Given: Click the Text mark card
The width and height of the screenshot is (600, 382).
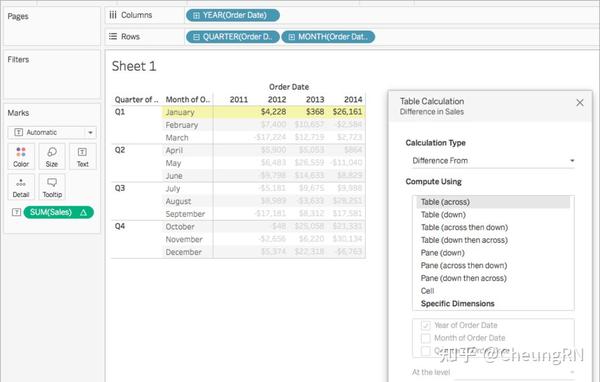Looking at the screenshot, I should (x=83, y=157).
